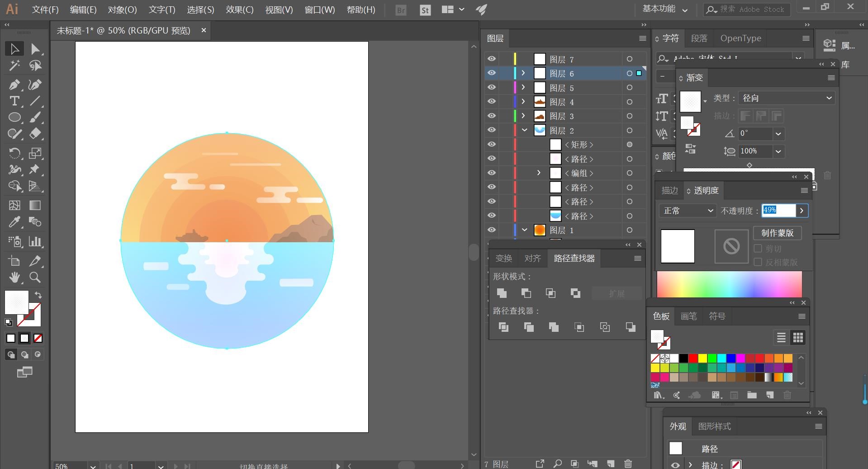868x469 pixels.
Task: Expand 图层 5 in layers panel
Action: tap(523, 87)
